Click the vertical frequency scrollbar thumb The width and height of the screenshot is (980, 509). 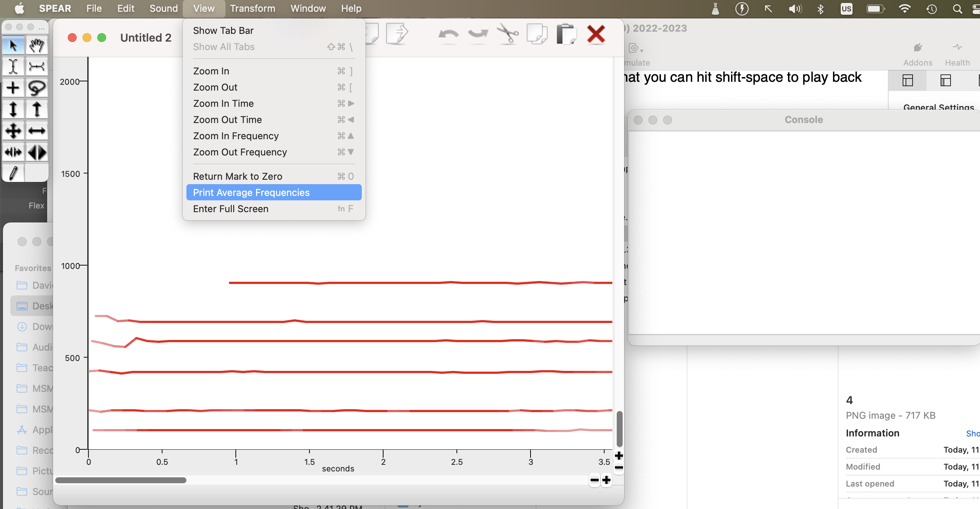coord(619,428)
